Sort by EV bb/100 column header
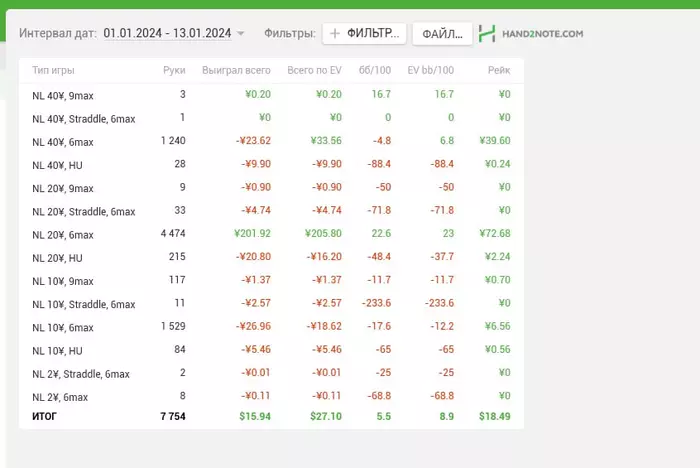This screenshot has height=468, width=700. point(430,70)
